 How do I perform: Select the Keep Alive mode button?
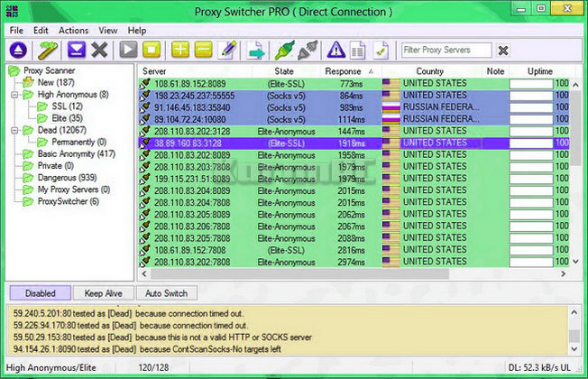click(x=103, y=293)
